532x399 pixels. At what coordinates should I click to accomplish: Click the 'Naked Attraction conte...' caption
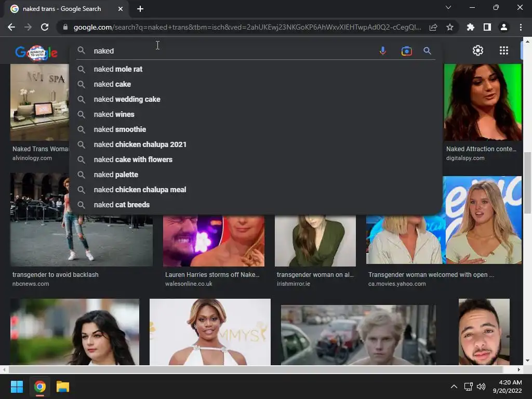coord(481,149)
